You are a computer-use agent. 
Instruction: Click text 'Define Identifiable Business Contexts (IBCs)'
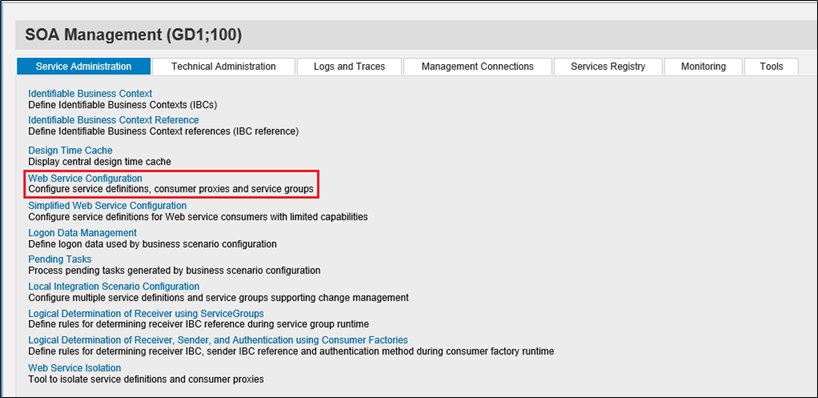point(123,104)
